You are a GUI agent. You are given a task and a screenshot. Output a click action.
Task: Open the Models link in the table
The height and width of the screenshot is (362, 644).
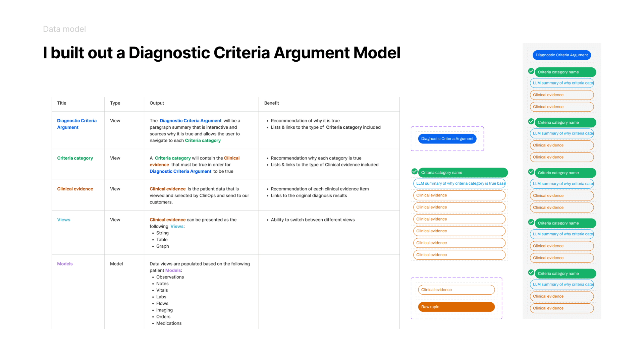(x=65, y=264)
